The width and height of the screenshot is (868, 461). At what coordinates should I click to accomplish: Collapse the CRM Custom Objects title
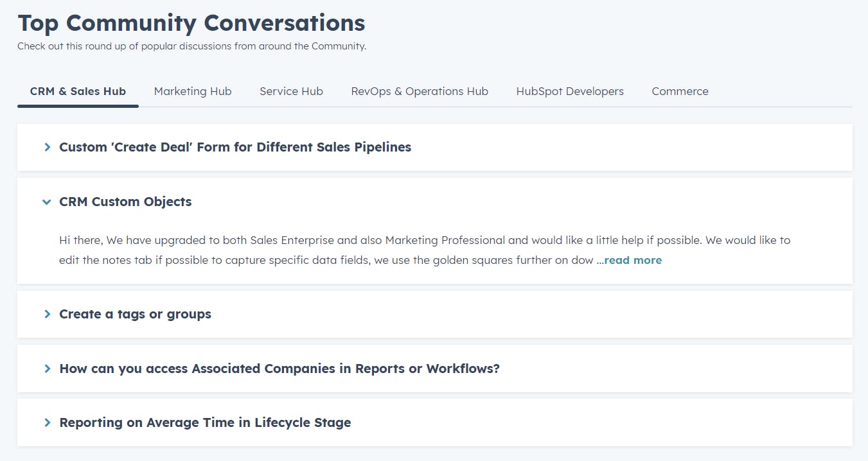tap(125, 202)
